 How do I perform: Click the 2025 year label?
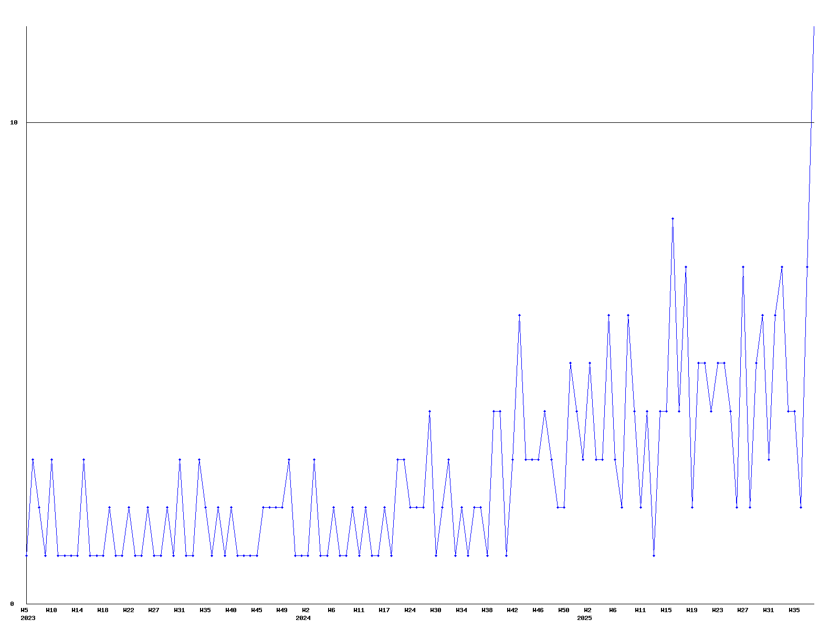coord(584,618)
